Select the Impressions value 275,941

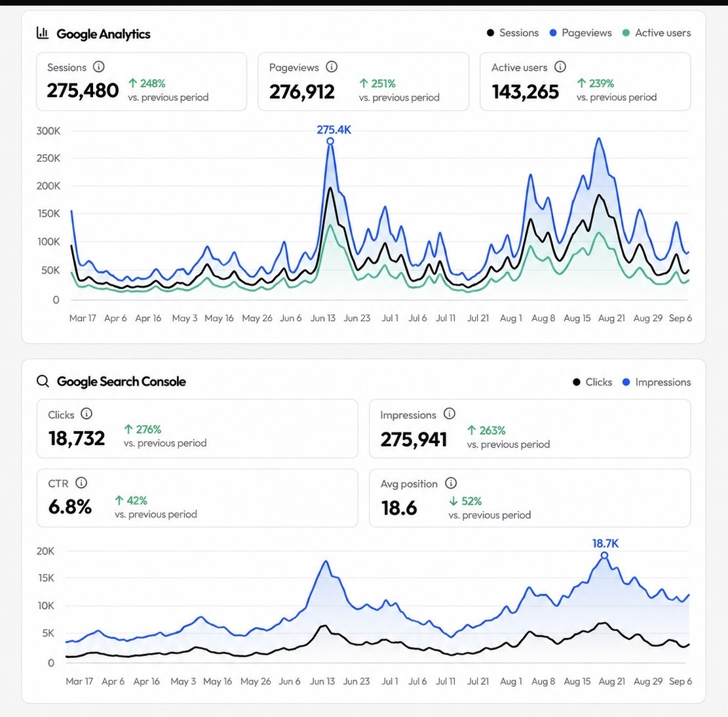[413, 439]
